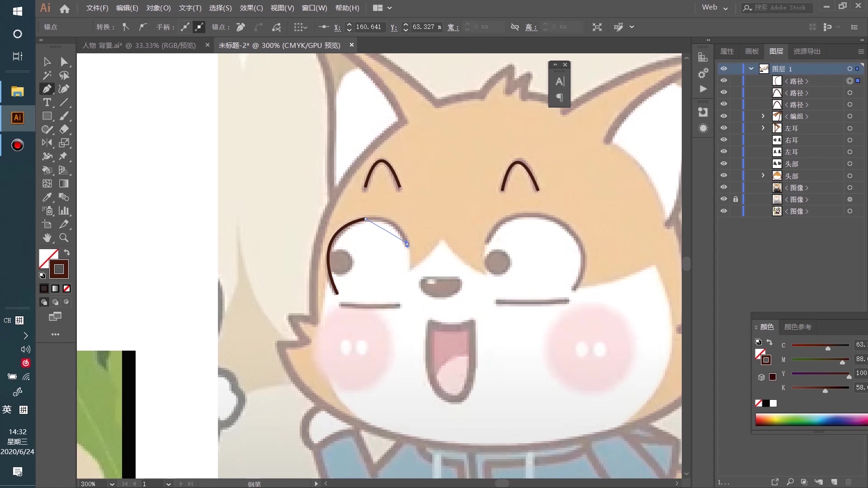Select the Reflect tool
Image resolution: width=868 pixels, height=488 pixels.
coord(47,143)
